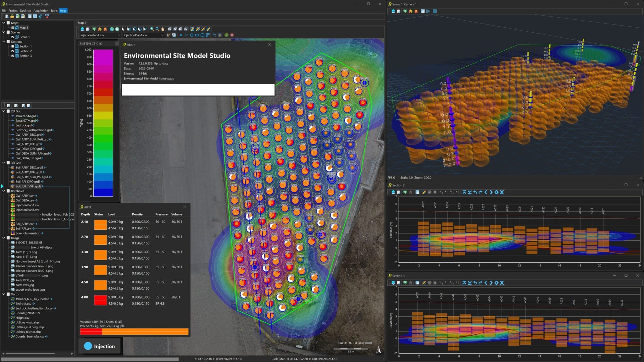Collapse the Boreholes tree group
The image size is (644, 362).
(4, 191)
